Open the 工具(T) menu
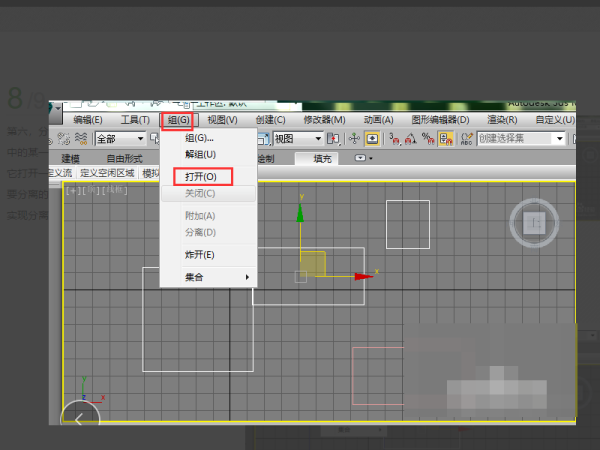 [135, 120]
